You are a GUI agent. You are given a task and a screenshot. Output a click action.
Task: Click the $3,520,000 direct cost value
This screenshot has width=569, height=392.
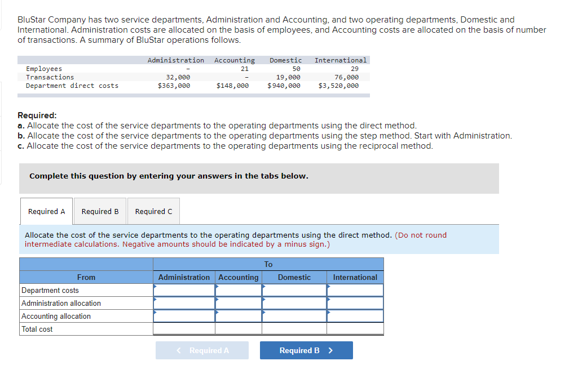(x=338, y=86)
